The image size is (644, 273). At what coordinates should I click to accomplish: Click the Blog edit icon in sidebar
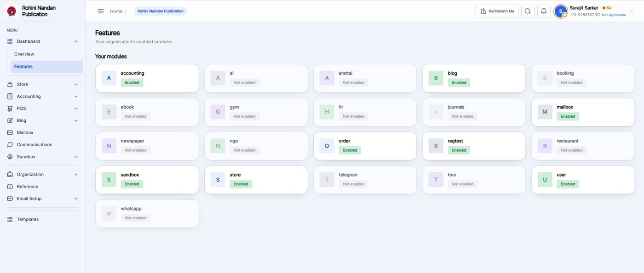[10, 120]
